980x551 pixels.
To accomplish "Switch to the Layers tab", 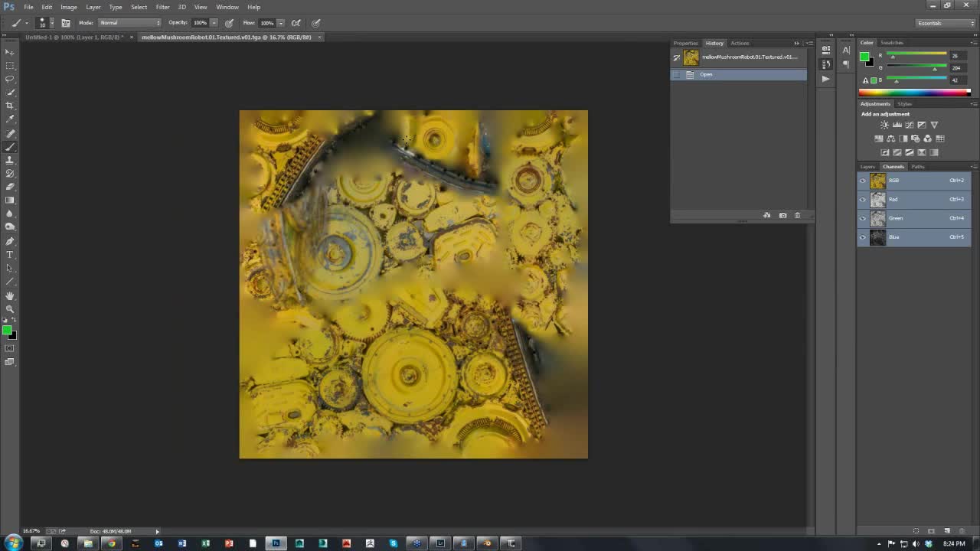I will (867, 167).
